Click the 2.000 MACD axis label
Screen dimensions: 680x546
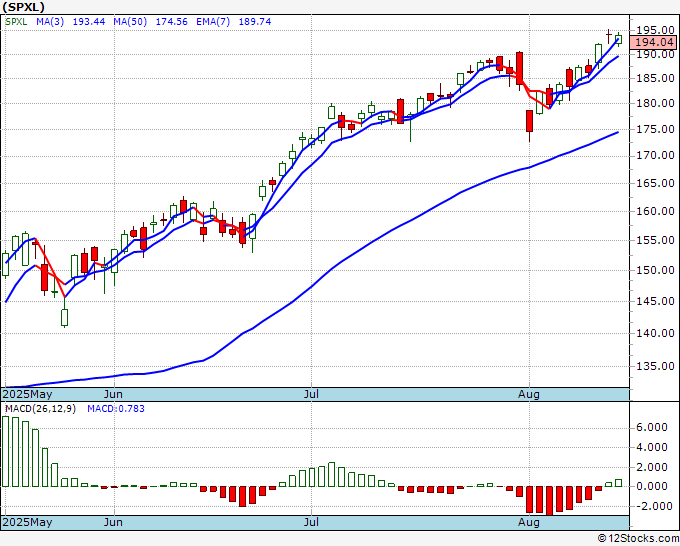coord(652,468)
